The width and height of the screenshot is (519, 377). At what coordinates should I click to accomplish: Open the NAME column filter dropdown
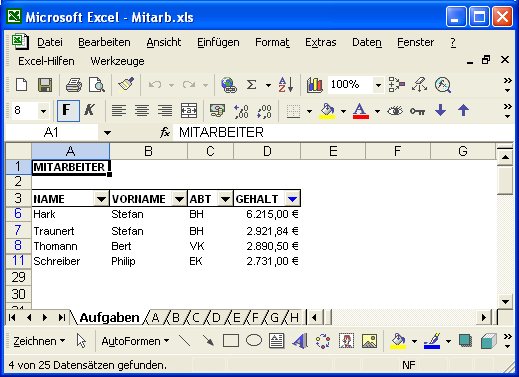[x=101, y=199]
